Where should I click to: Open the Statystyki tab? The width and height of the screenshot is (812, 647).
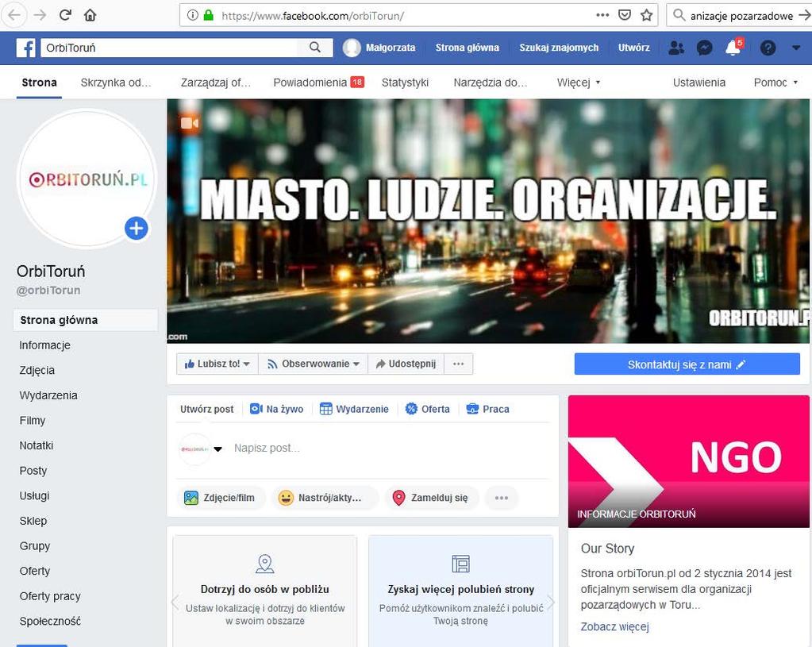click(x=405, y=83)
